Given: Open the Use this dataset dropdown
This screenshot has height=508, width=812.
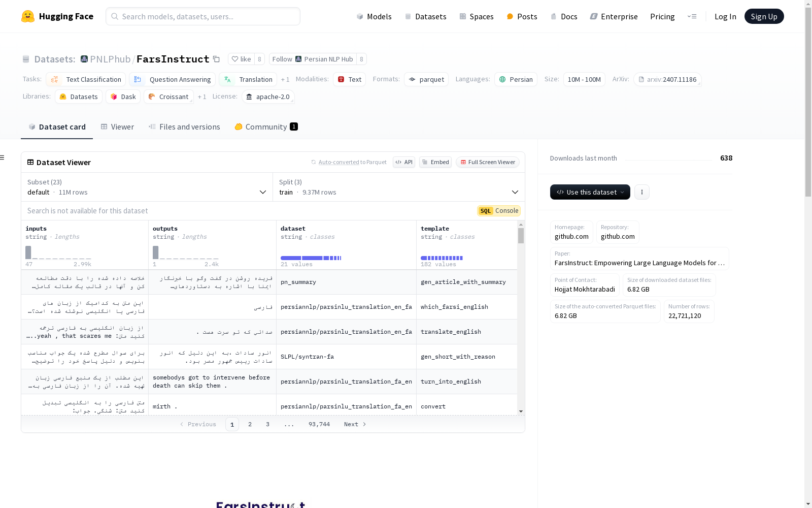Looking at the screenshot, I should coord(590,192).
